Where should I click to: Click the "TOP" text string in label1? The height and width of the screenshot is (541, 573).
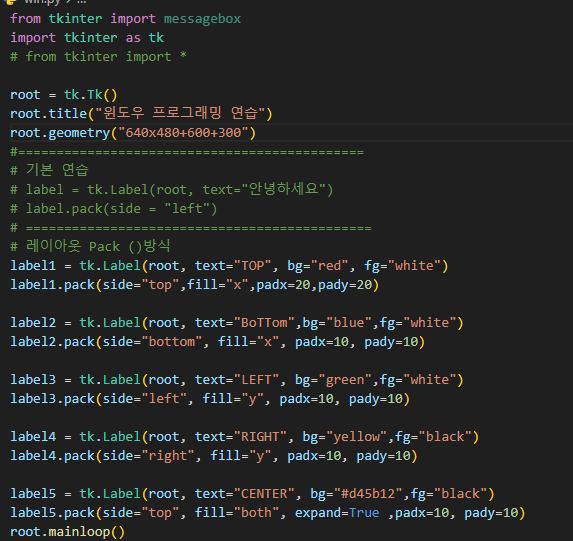252,266
